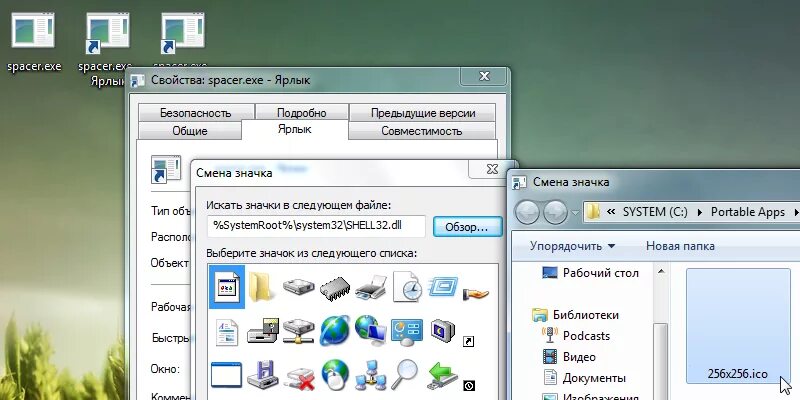The height and width of the screenshot is (400, 800).
Task: Go back with the Back arrow button
Action: [x=527, y=212]
